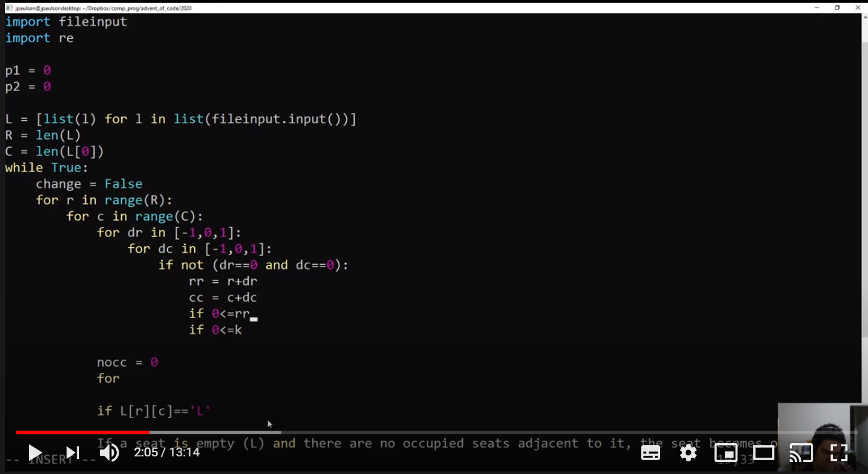The height and width of the screenshot is (474, 868).
Task: Click the line 'for dc in [-1,0,1]:'
Action: 200,250
